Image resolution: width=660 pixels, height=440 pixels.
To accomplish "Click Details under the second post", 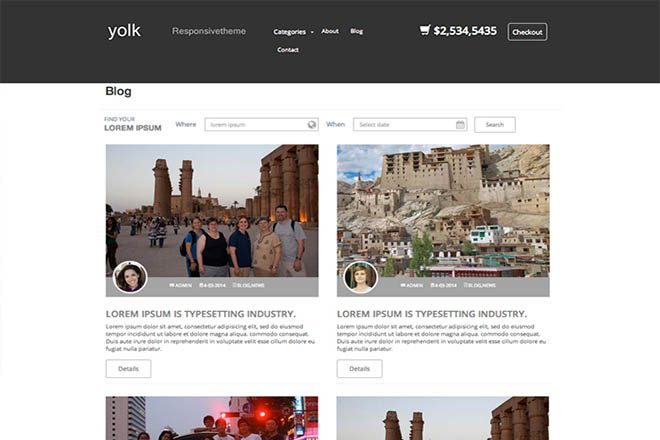I will pos(359,369).
